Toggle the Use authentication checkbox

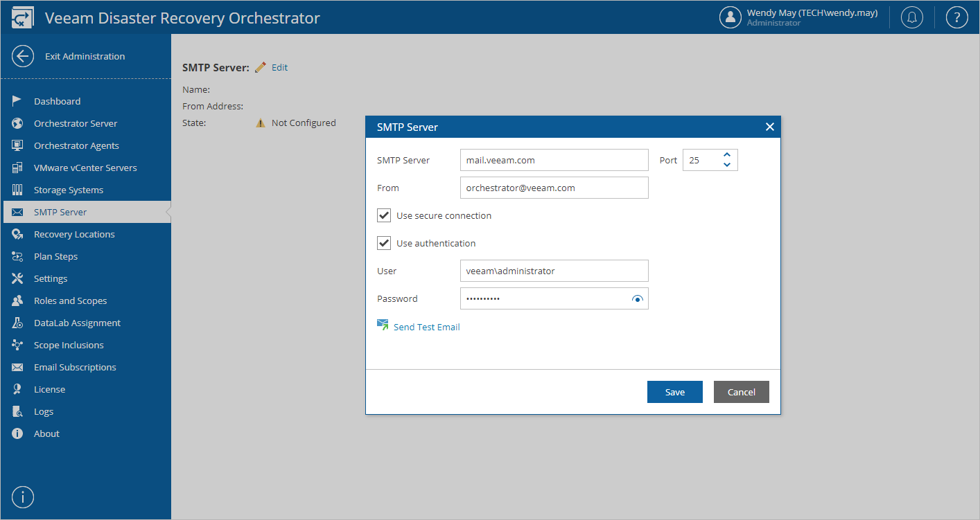(384, 243)
